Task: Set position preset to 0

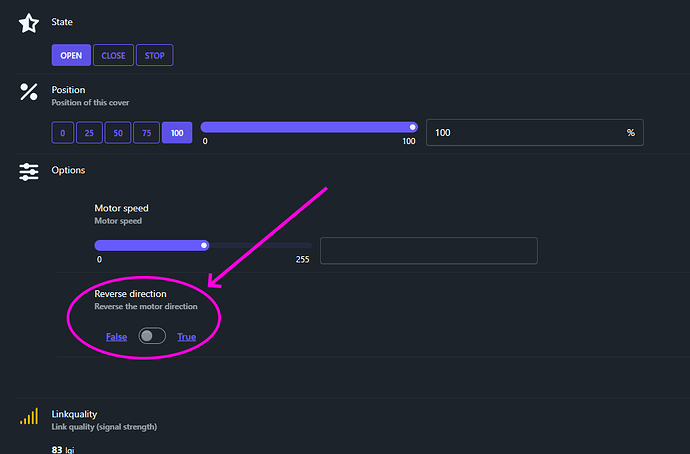Action: [62, 132]
